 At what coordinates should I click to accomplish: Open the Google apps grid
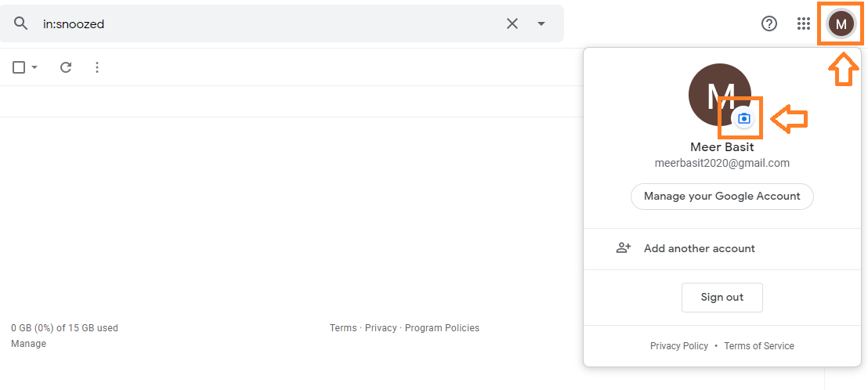[x=803, y=23]
